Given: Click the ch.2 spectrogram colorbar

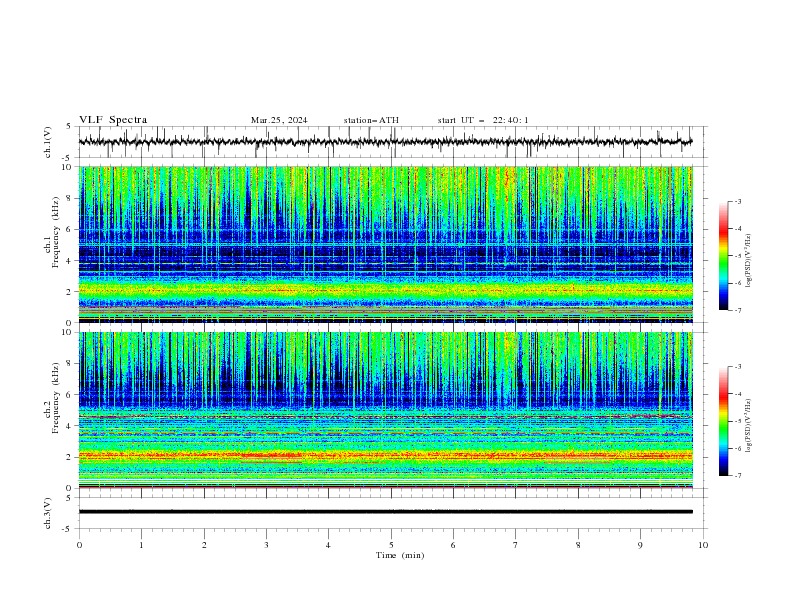Looking at the screenshot, I should pyautogui.click(x=724, y=421).
